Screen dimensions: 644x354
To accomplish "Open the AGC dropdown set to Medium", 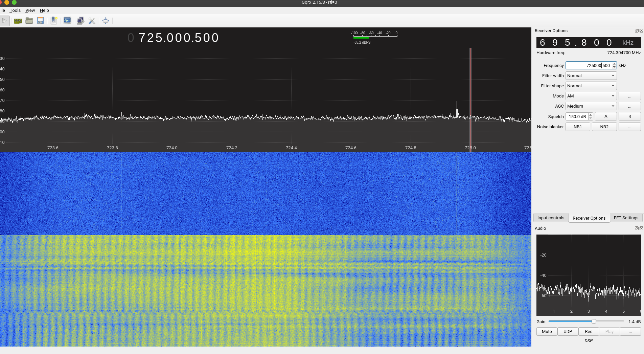I will pyautogui.click(x=591, y=106).
